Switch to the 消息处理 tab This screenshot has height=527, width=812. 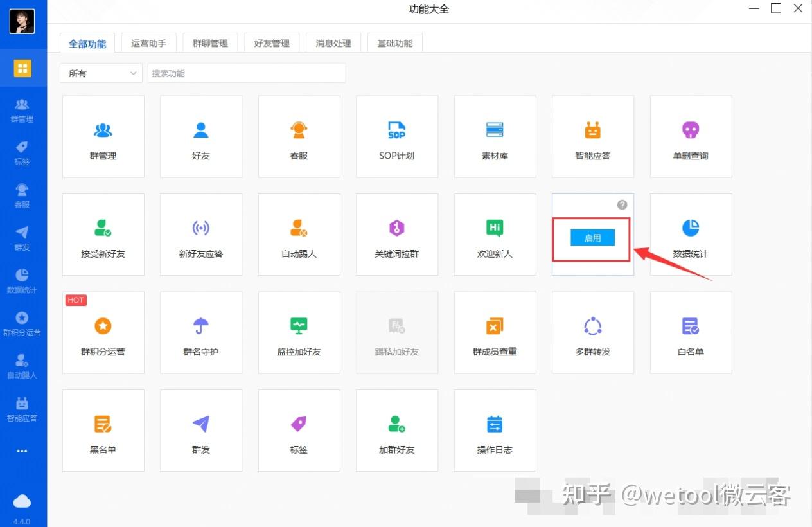coord(333,43)
